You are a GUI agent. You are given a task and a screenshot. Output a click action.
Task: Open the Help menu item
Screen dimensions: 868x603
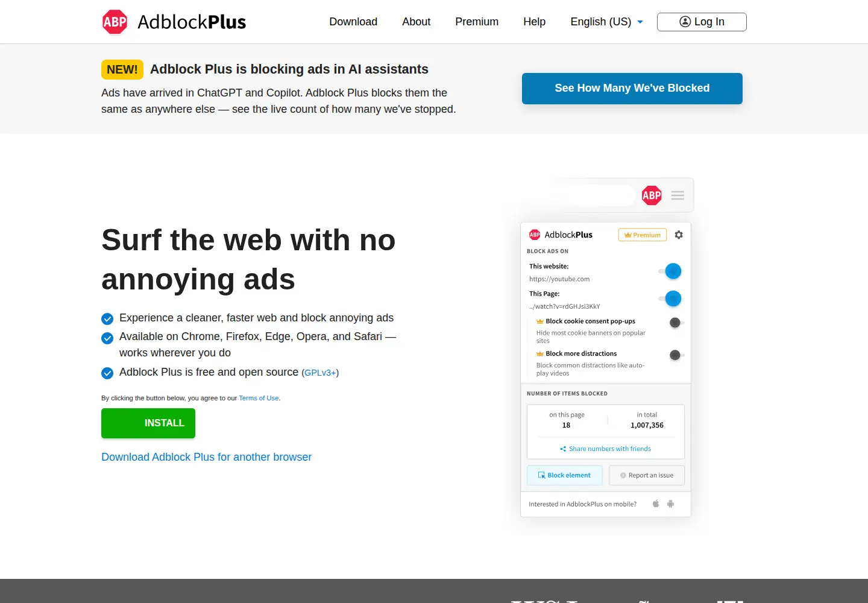[534, 22]
